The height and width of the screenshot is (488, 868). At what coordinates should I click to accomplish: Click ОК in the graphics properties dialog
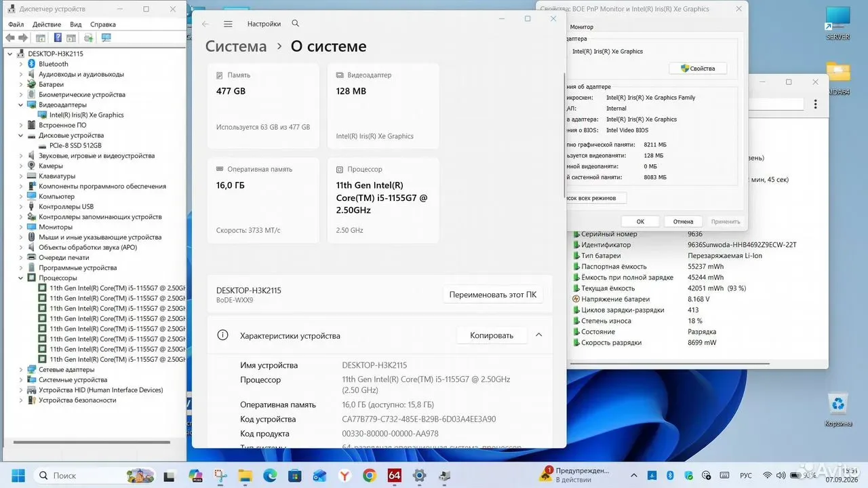640,221
